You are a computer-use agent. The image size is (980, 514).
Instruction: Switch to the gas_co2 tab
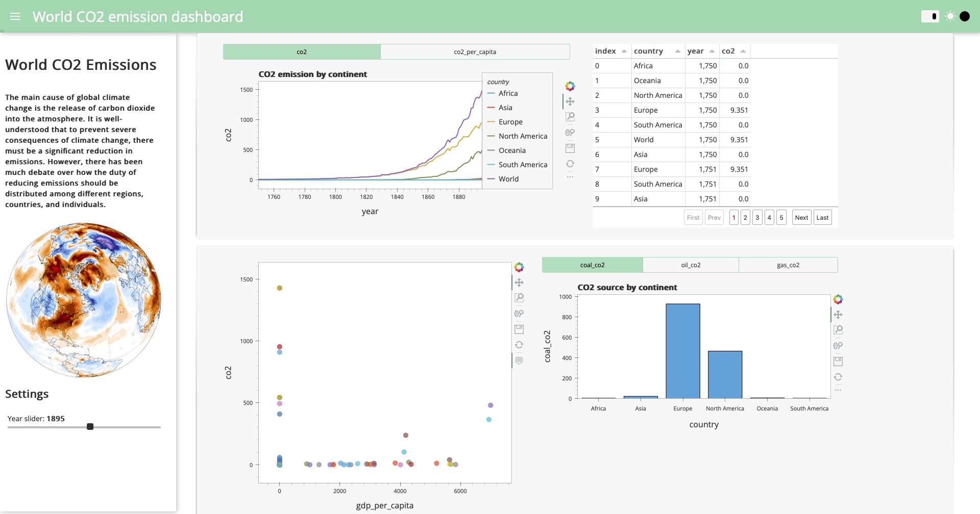(x=788, y=265)
